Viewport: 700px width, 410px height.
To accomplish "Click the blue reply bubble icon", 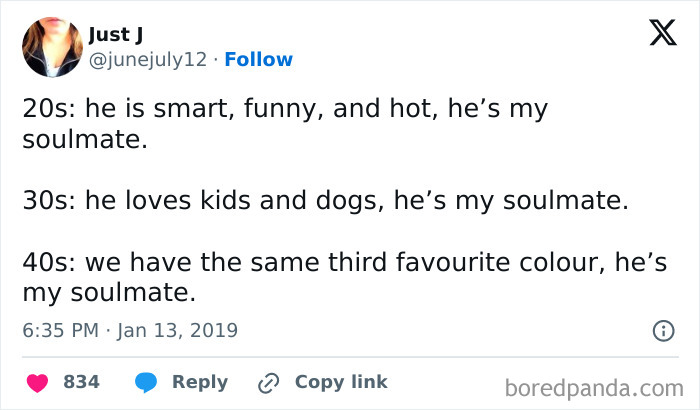I will coord(146,382).
